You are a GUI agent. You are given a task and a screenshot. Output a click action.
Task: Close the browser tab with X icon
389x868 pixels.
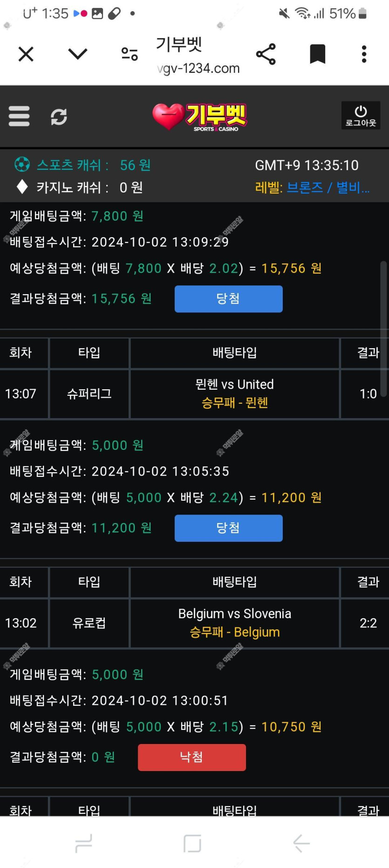[x=26, y=54]
